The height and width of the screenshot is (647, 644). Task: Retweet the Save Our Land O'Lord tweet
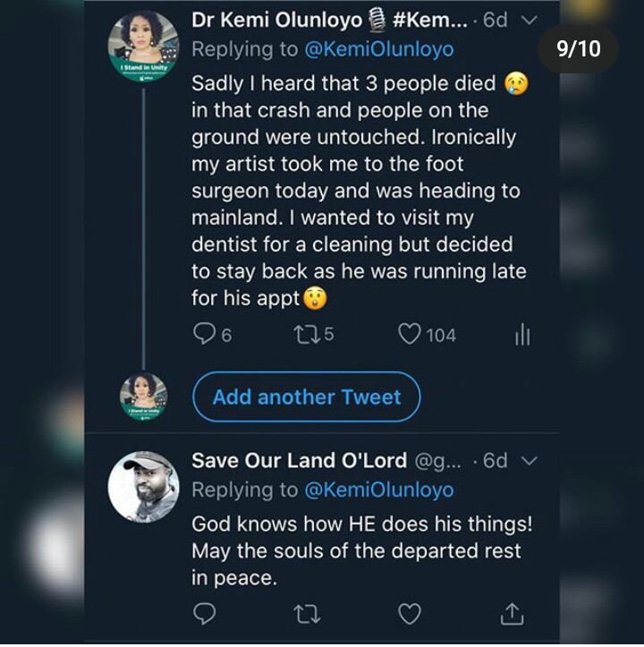[x=308, y=613]
